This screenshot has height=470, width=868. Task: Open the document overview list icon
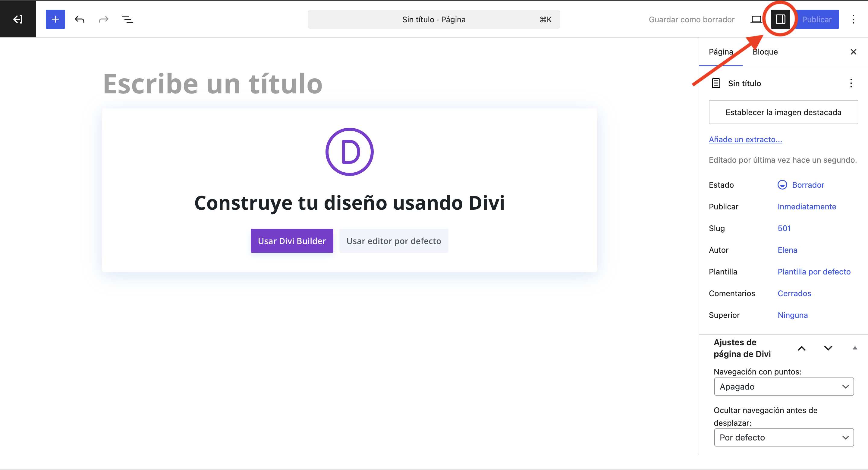127,19
